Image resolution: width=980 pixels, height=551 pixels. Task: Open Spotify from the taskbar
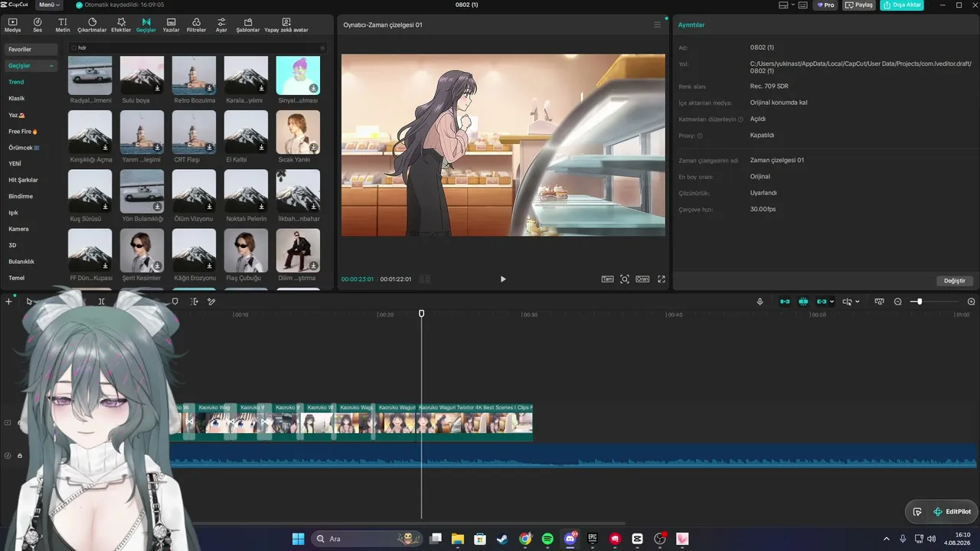[x=547, y=539]
